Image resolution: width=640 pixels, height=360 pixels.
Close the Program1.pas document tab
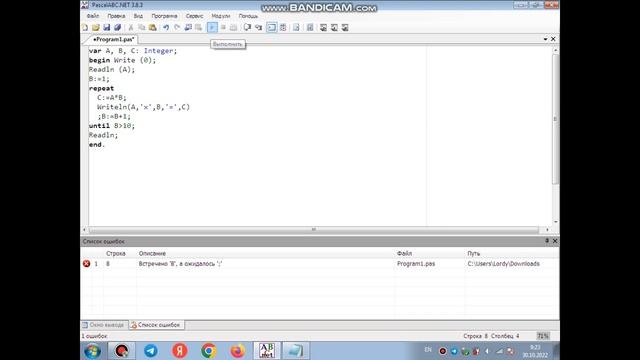[x=553, y=39]
